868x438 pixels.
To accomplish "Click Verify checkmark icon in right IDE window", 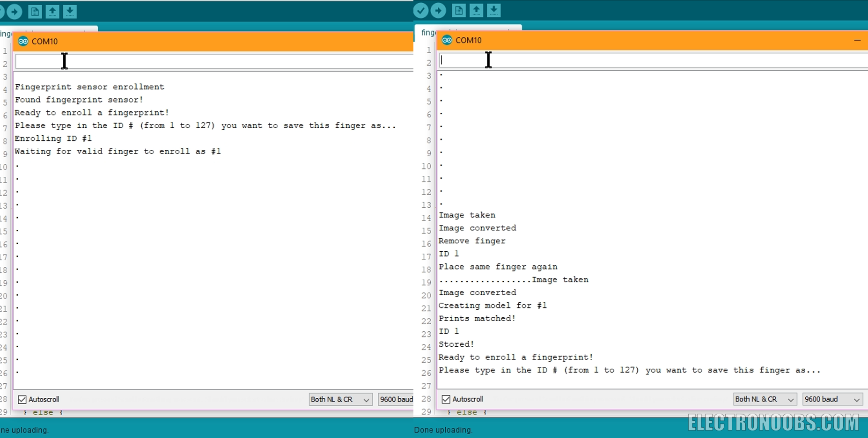I will point(421,10).
